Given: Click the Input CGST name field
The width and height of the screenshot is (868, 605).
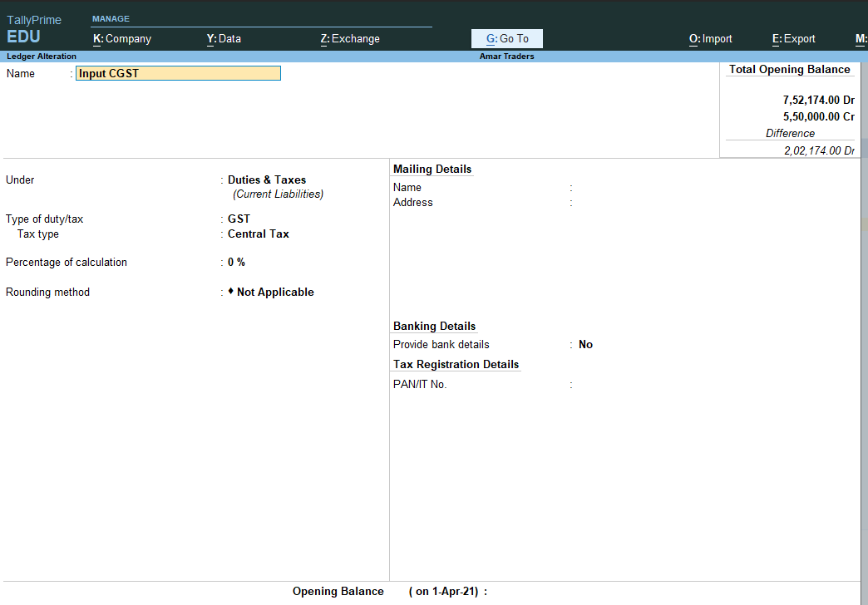Looking at the screenshot, I should [179, 73].
